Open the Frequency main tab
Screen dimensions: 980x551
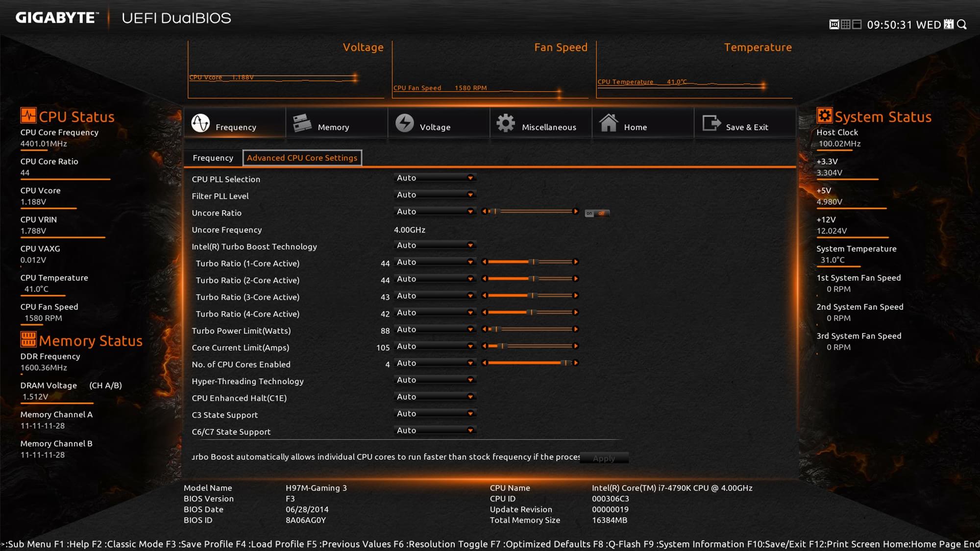[235, 123]
